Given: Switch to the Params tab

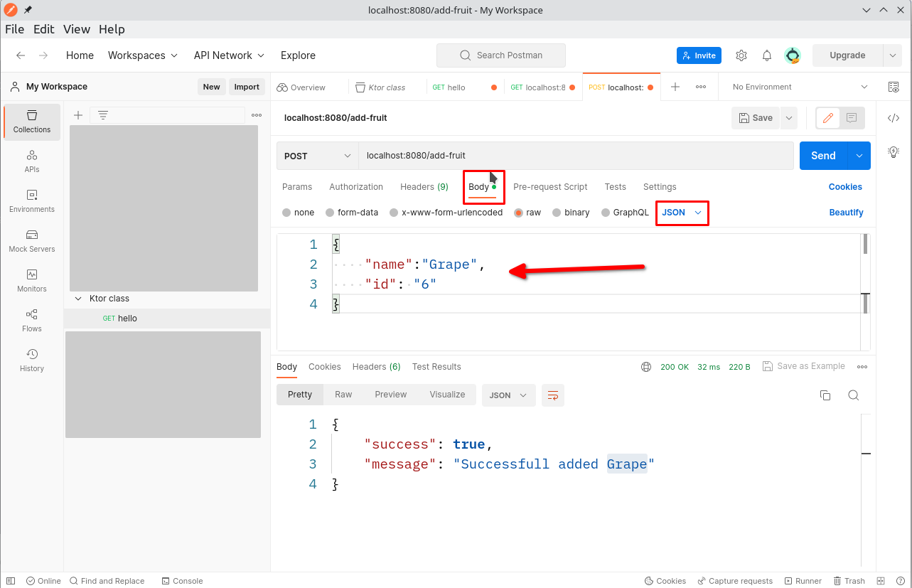Looking at the screenshot, I should pos(297,187).
